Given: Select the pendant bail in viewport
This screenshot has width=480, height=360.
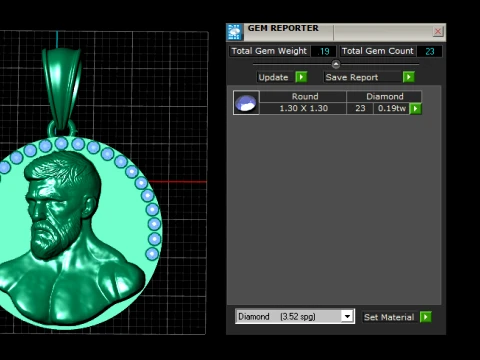Looking at the screenshot, I should click(62, 88).
